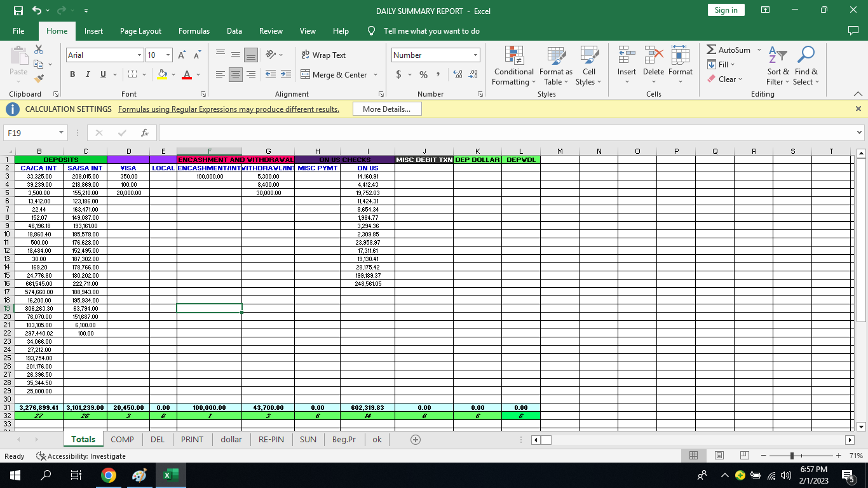
Task: Open the font name dropdown Arial
Action: (x=140, y=55)
